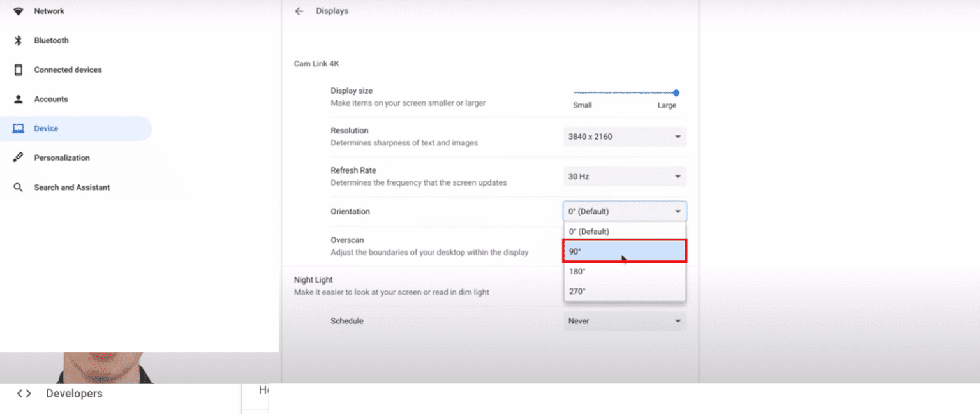Click the Orientation label
The image size is (980, 414).
(350, 211)
